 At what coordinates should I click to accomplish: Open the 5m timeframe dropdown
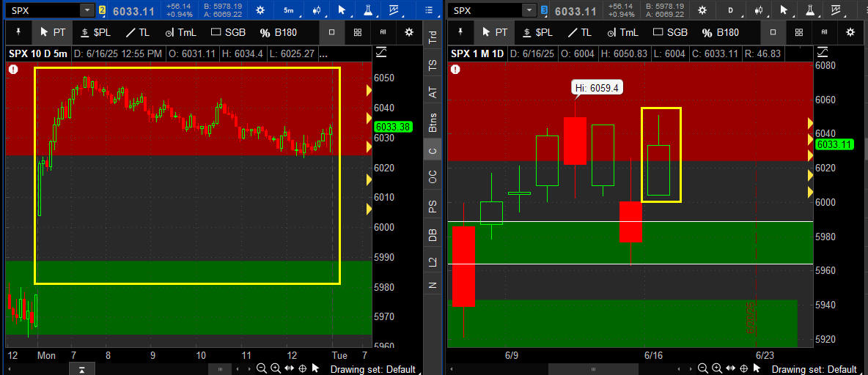(x=289, y=10)
